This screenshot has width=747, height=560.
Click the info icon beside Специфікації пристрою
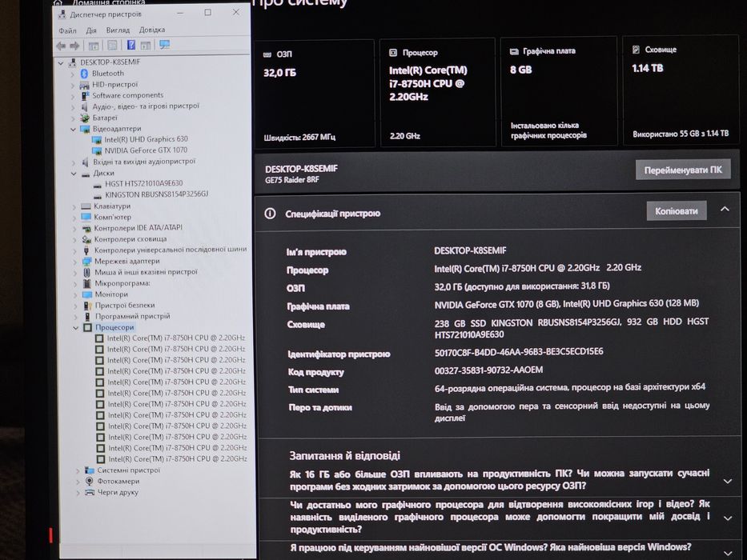(270, 214)
